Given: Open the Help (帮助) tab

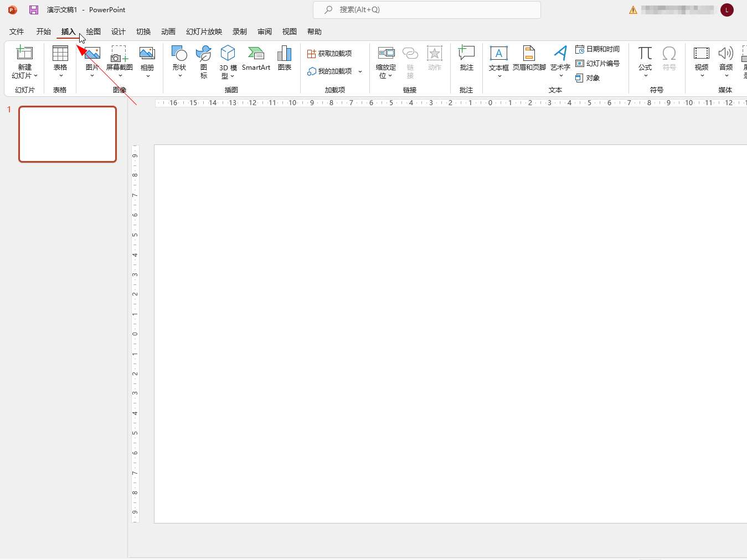Looking at the screenshot, I should [x=315, y=32].
